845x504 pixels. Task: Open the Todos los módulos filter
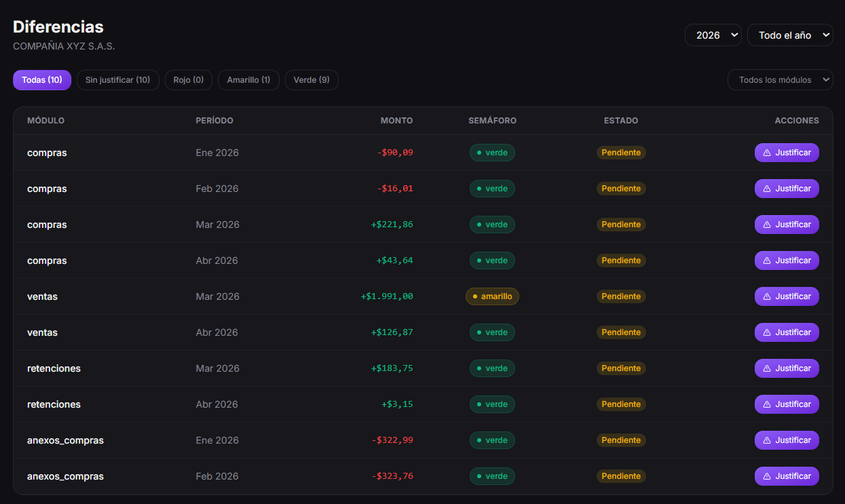(x=780, y=80)
